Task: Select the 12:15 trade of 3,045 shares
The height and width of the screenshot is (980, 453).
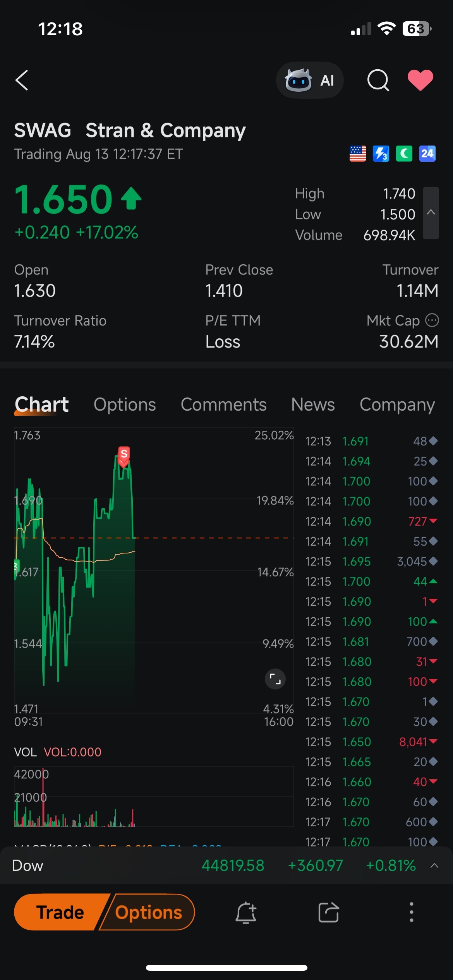Action: pyautogui.click(x=371, y=562)
